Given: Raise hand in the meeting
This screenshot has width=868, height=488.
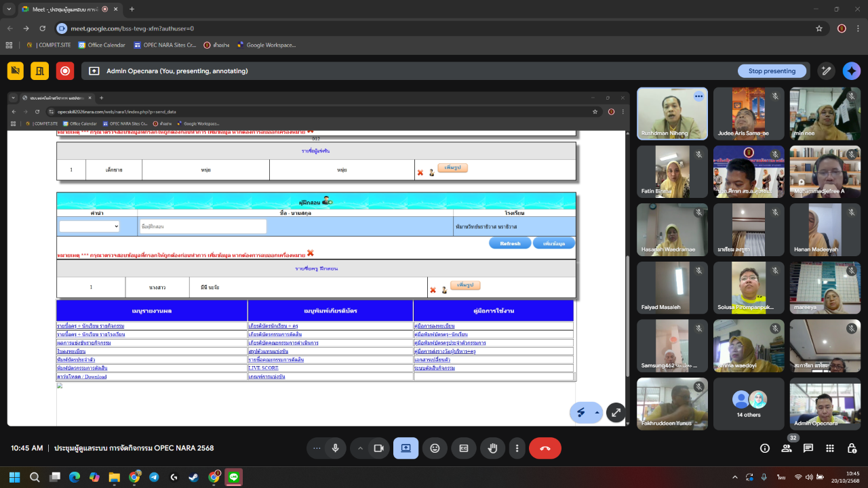Looking at the screenshot, I should point(493,448).
